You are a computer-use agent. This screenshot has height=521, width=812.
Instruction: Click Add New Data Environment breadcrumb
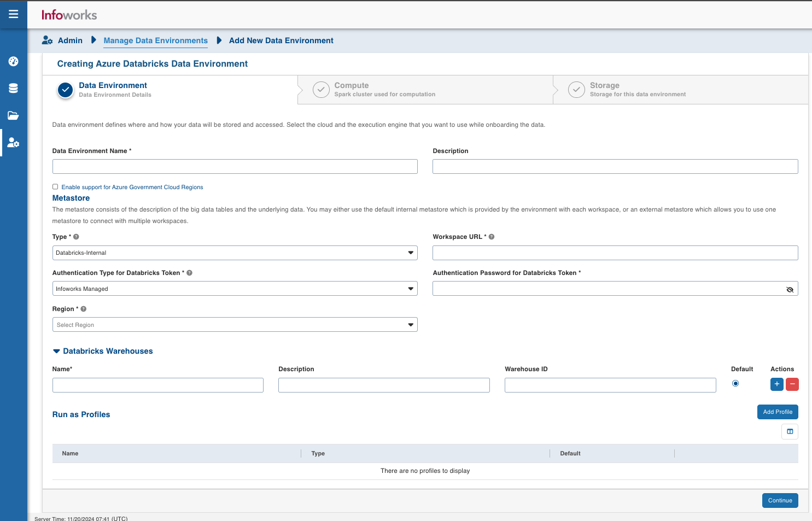click(x=281, y=40)
